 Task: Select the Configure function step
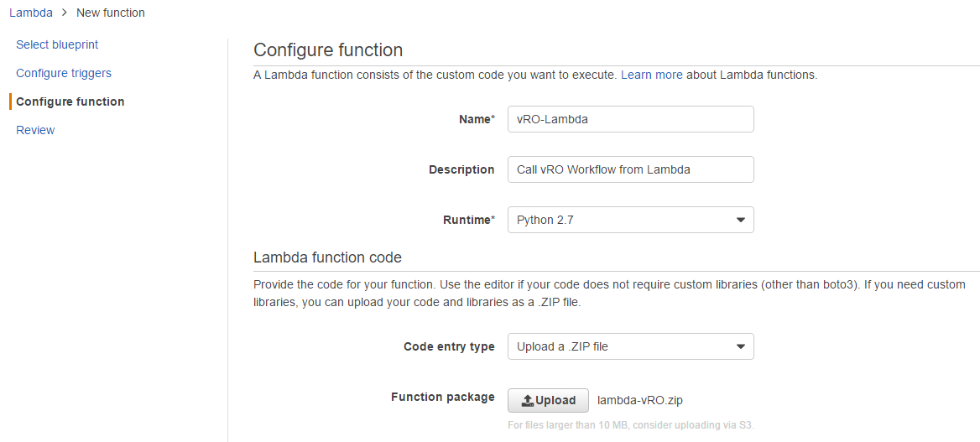click(70, 101)
